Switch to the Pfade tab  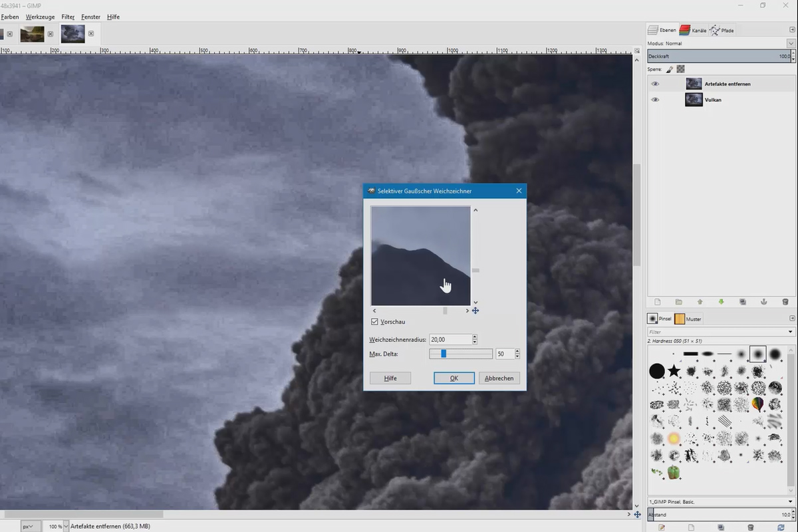click(722, 31)
